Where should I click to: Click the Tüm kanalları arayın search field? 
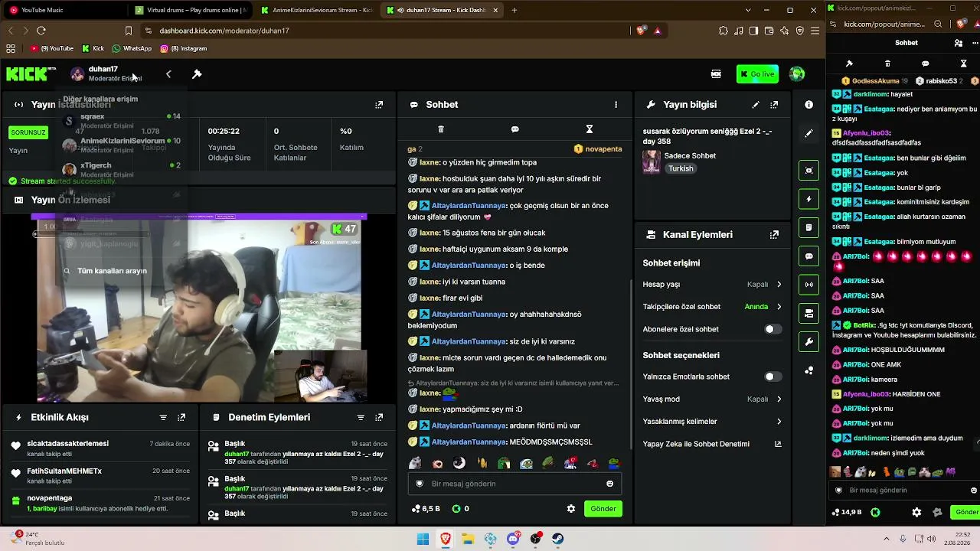pyautogui.click(x=122, y=271)
